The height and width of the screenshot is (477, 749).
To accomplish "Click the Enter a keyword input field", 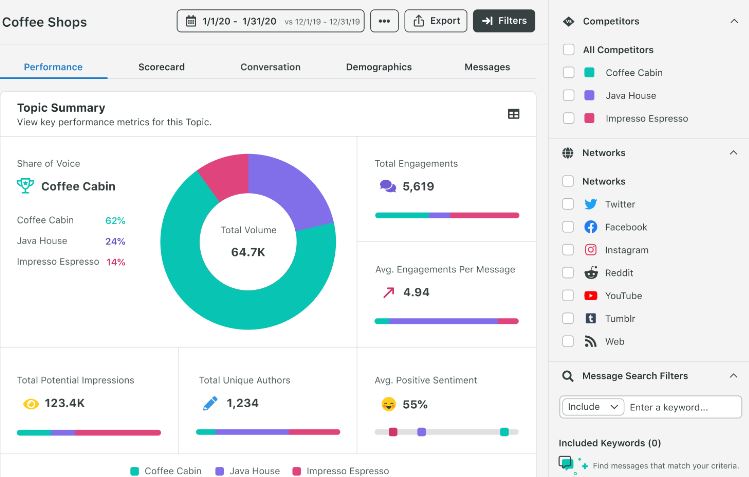I will pyautogui.click(x=683, y=407).
